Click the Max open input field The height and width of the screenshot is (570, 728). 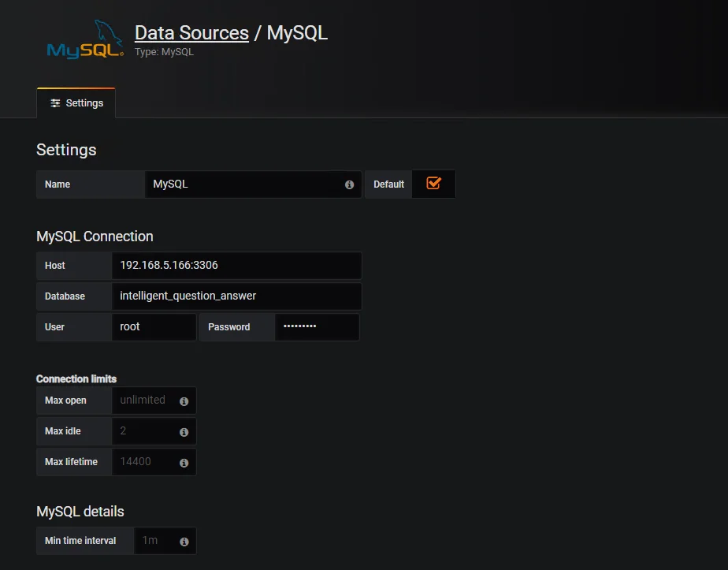click(x=154, y=400)
